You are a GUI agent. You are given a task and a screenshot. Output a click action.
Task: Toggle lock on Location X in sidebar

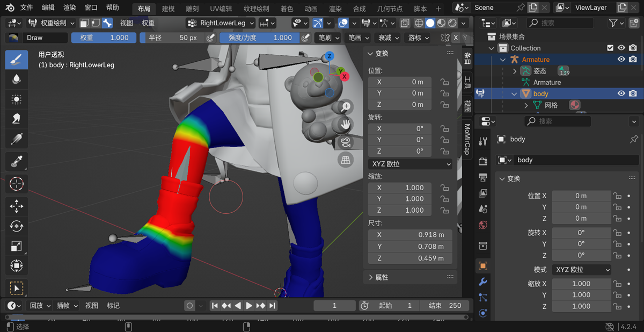point(444,82)
